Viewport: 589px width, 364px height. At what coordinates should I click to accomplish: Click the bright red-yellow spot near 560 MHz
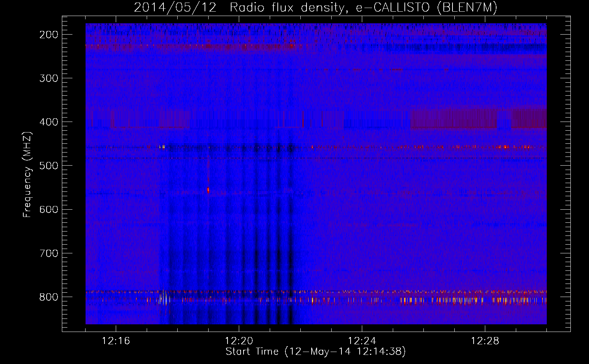pyautogui.click(x=208, y=190)
